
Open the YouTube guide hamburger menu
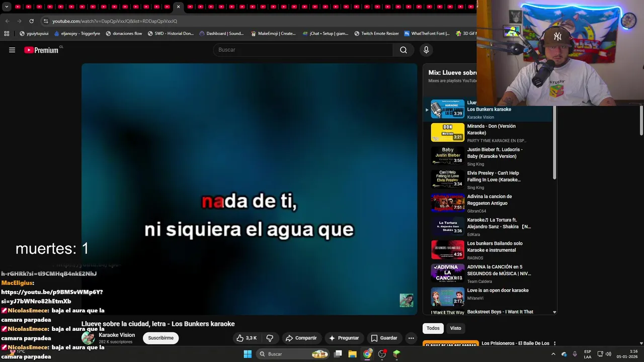(12, 50)
